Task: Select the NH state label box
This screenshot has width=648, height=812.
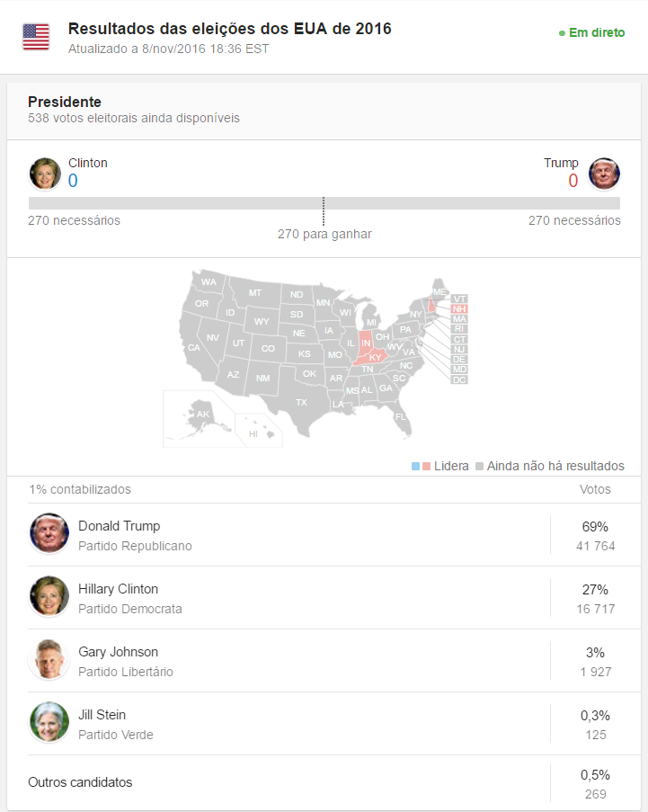Action: click(x=459, y=308)
